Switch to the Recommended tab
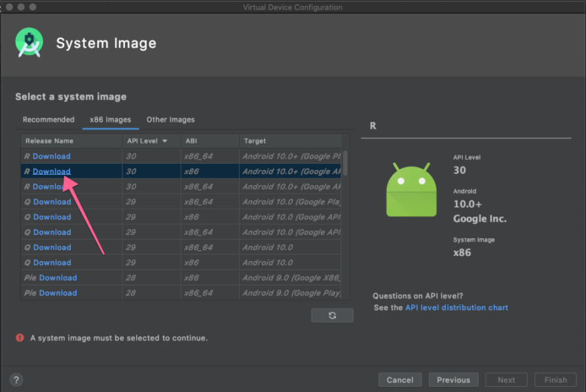Screen dimensions: 586x392 (x=48, y=120)
